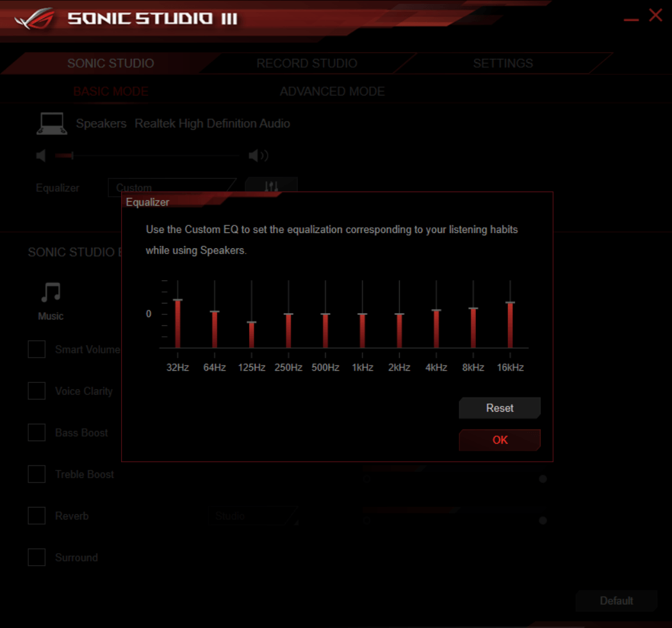Close the Sonic Studio III window
Viewport: 672px width, 628px height.
coord(655,15)
